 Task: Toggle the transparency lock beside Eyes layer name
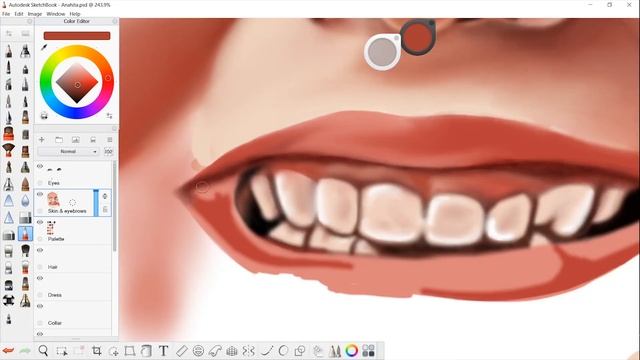click(x=40, y=183)
